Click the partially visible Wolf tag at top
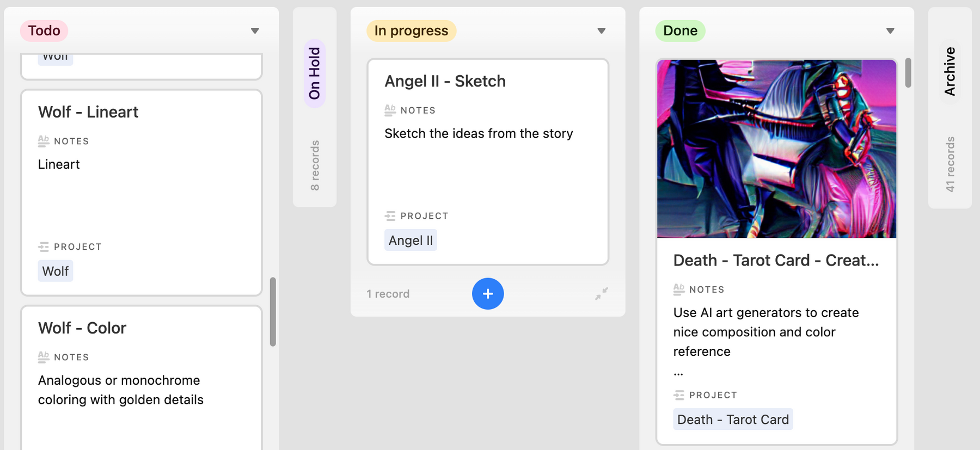The width and height of the screenshot is (980, 450). pyautogui.click(x=56, y=59)
